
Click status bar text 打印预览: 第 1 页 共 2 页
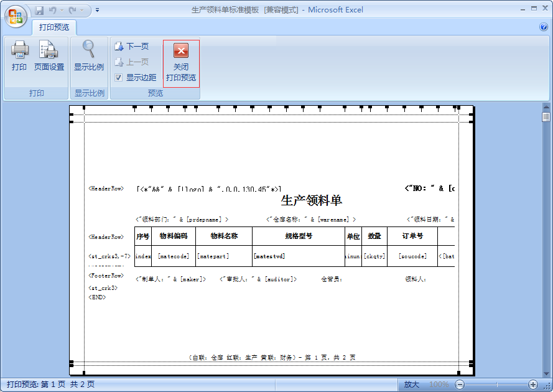pos(50,385)
